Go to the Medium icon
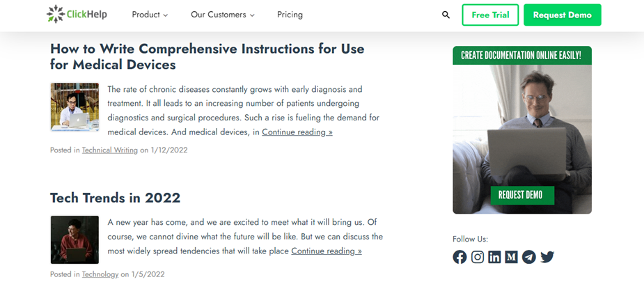The height and width of the screenshot is (307, 644). [x=512, y=257]
